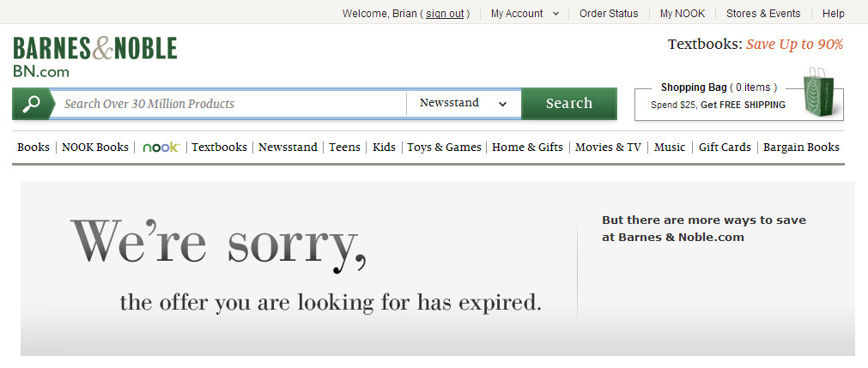Image resolution: width=868 pixels, height=368 pixels.
Task: Click the sign out link
Action: pos(445,14)
